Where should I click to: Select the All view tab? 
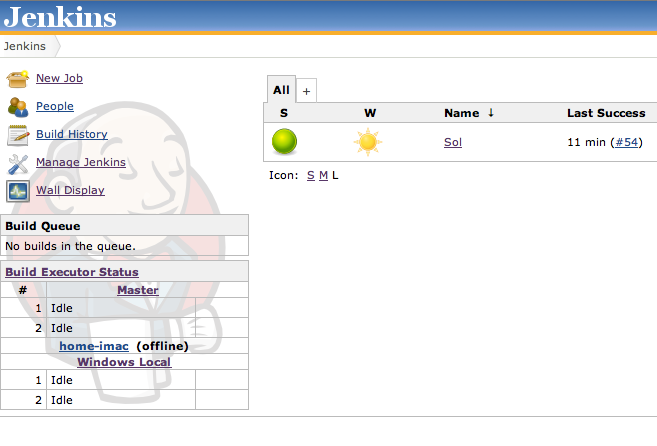point(282,90)
